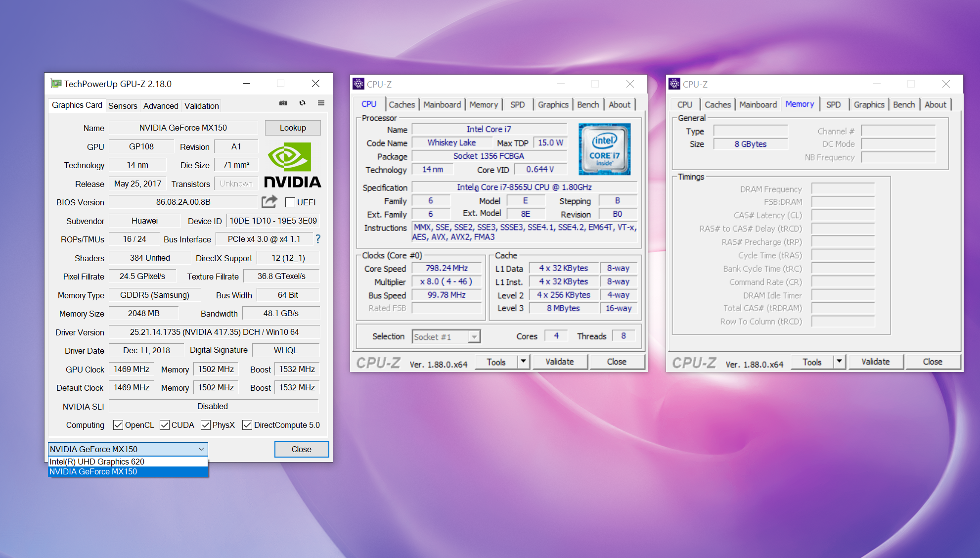Click Validate in middle CPU-Z window
The image size is (980, 558).
click(560, 362)
